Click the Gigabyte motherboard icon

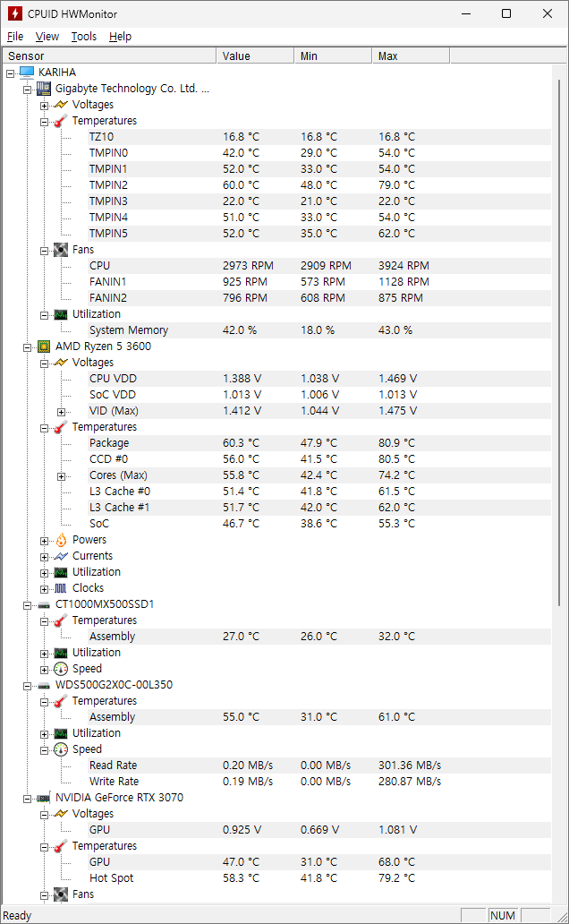click(44, 89)
